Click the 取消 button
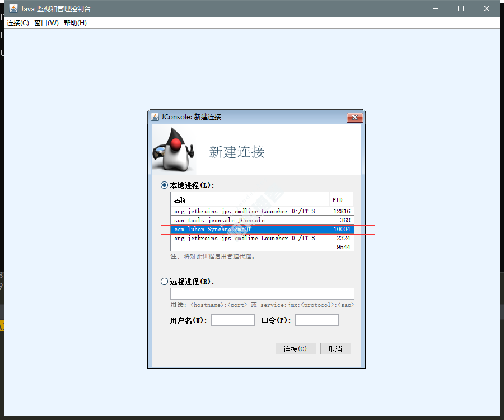The image size is (504, 420). tap(335, 349)
